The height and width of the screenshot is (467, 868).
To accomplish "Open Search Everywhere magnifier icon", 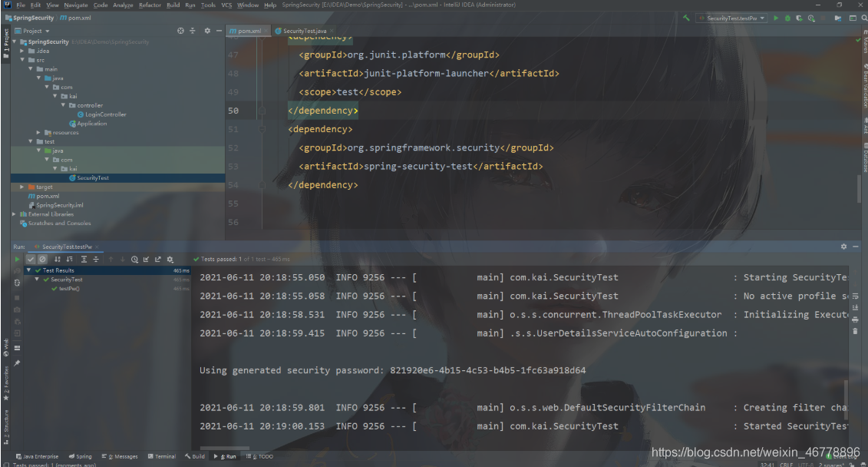I will click(864, 17).
